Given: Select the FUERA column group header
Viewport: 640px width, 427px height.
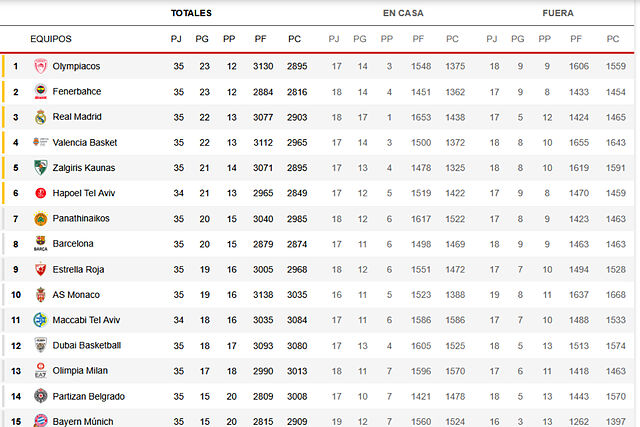Looking at the screenshot, I should [558, 13].
